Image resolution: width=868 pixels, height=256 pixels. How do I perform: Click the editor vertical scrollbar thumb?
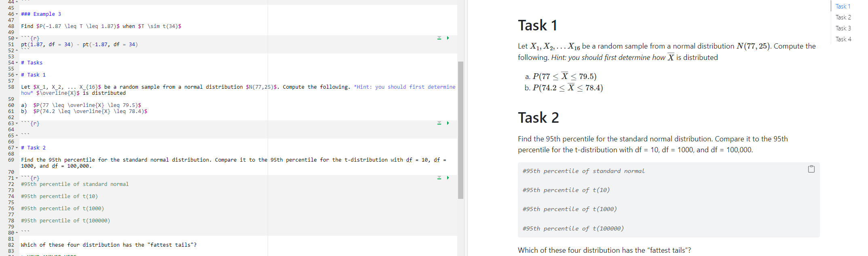point(460,130)
